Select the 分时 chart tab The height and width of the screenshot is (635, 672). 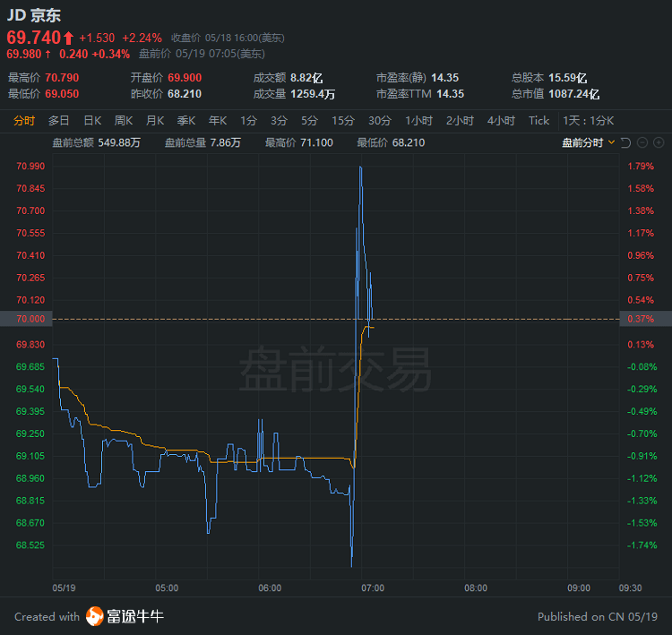tap(24, 121)
